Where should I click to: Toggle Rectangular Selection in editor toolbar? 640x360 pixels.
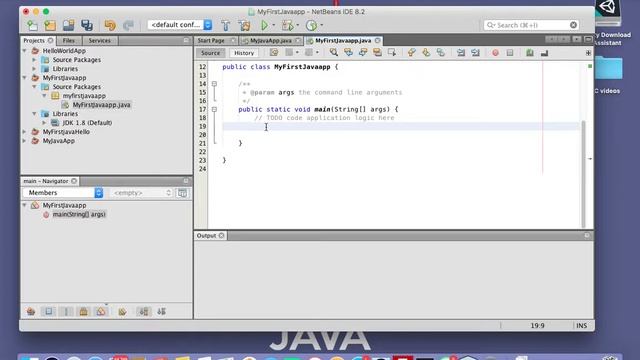pos(392,52)
